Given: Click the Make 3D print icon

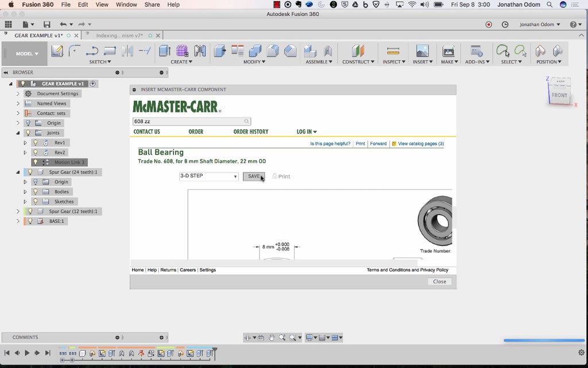Looking at the screenshot, I should coord(448,51).
